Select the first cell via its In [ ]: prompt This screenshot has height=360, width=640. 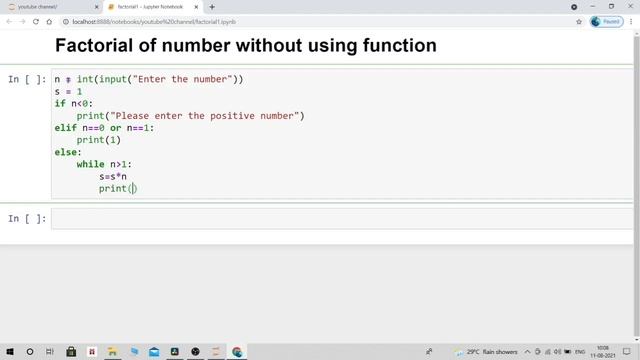tap(27, 79)
